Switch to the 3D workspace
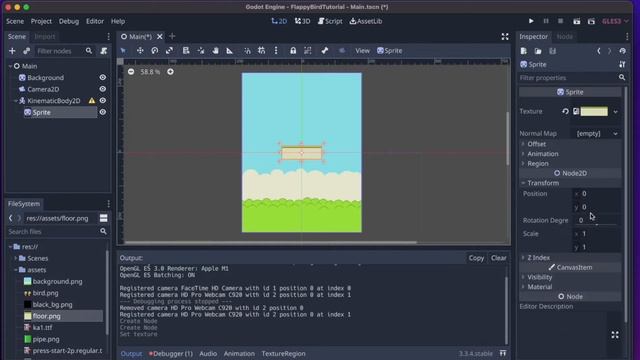The width and height of the screenshot is (640, 360). 302,21
